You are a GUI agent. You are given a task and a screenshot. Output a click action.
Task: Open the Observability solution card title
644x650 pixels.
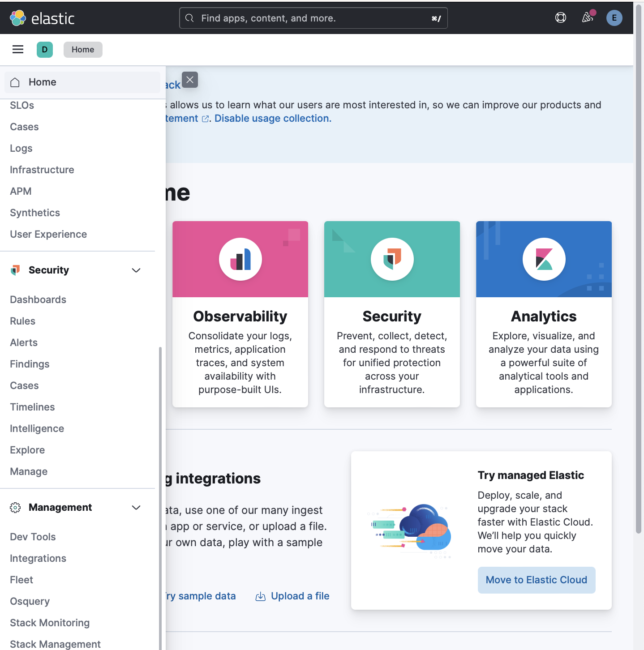click(240, 316)
